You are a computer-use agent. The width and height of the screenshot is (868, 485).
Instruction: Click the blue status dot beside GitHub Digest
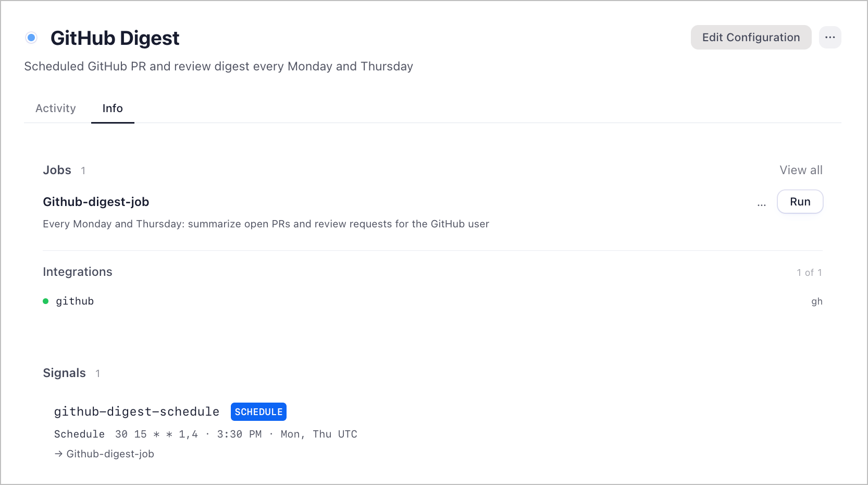[31, 38]
